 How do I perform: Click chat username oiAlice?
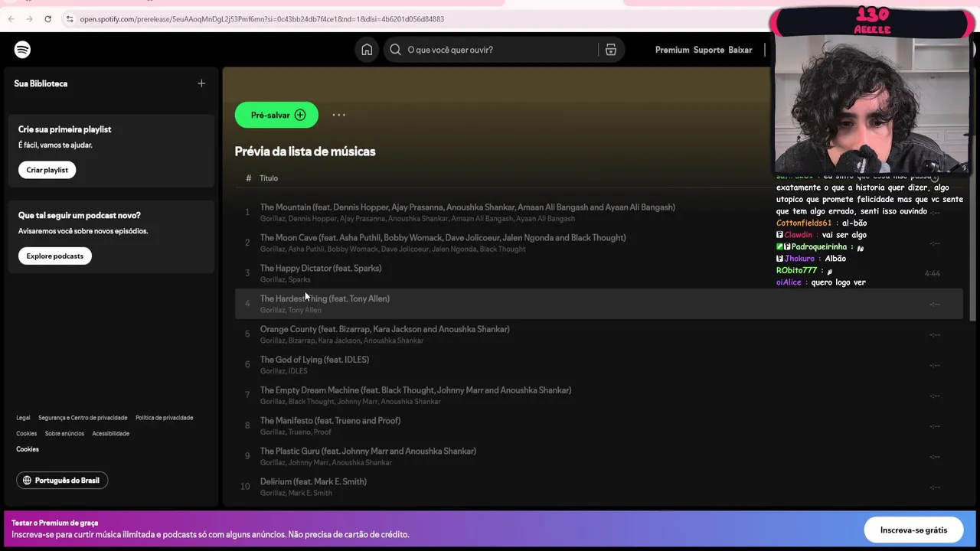789,282
